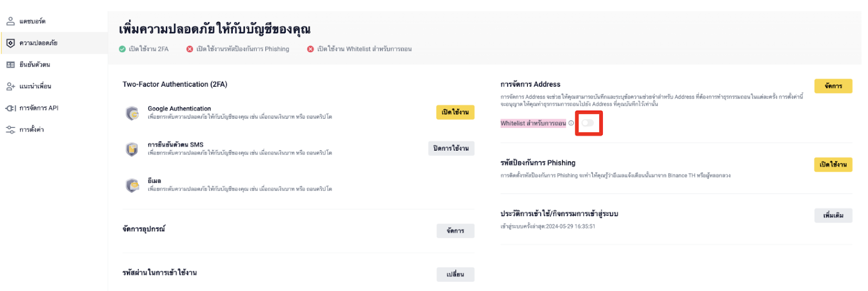Enable the Anti-Phishing code button
The height and width of the screenshot is (291, 868).
833,164
